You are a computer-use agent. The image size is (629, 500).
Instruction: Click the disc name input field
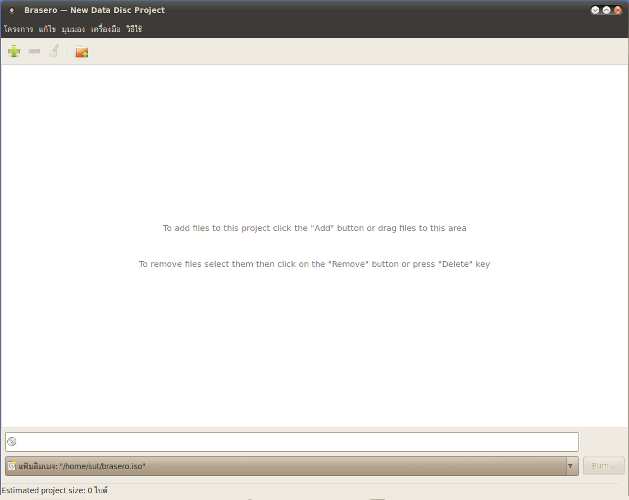pyautogui.click(x=292, y=442)
